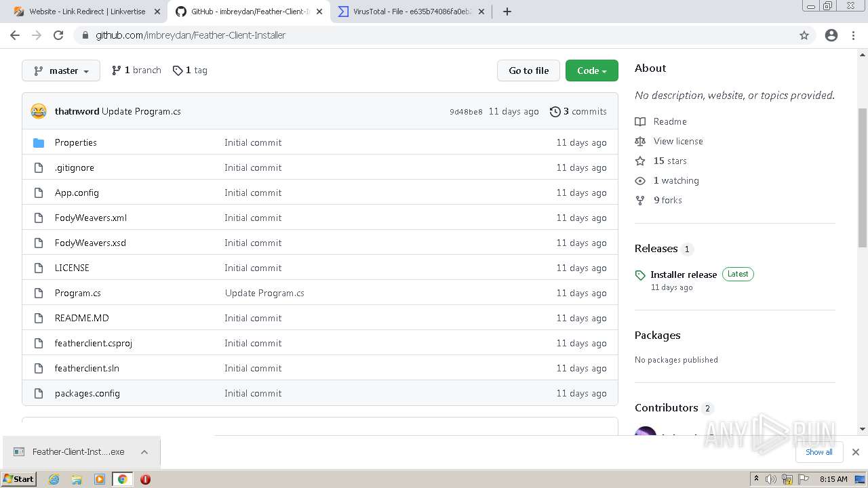Viewport: 868px width, 488px height.
Task: Reload the GitHub page
Action: [58, 35]
